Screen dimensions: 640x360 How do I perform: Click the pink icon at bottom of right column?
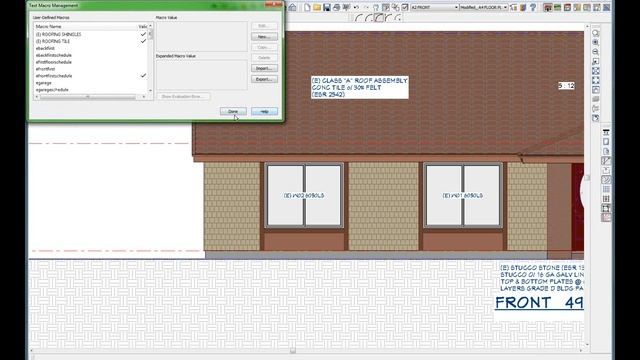pyautogui.click(x=606, y=218)
